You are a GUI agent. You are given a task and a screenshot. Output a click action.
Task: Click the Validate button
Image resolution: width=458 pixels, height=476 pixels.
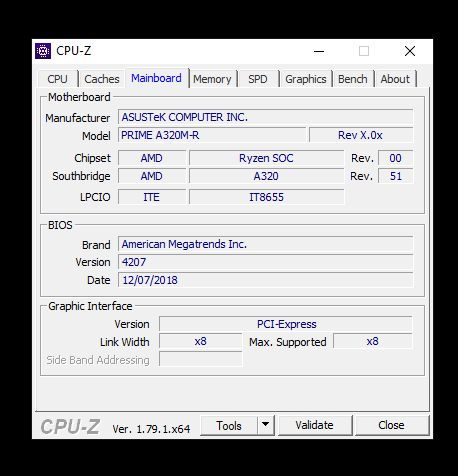point(314,425)
